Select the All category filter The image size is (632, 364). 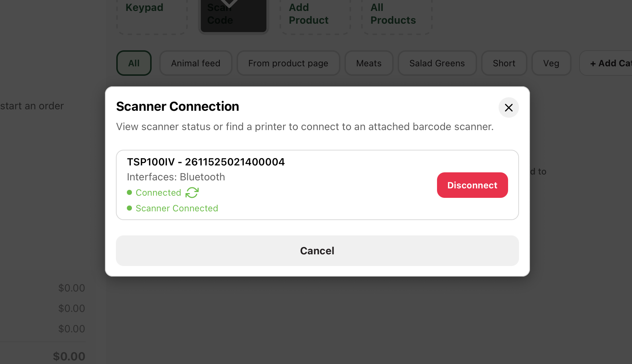134,63
